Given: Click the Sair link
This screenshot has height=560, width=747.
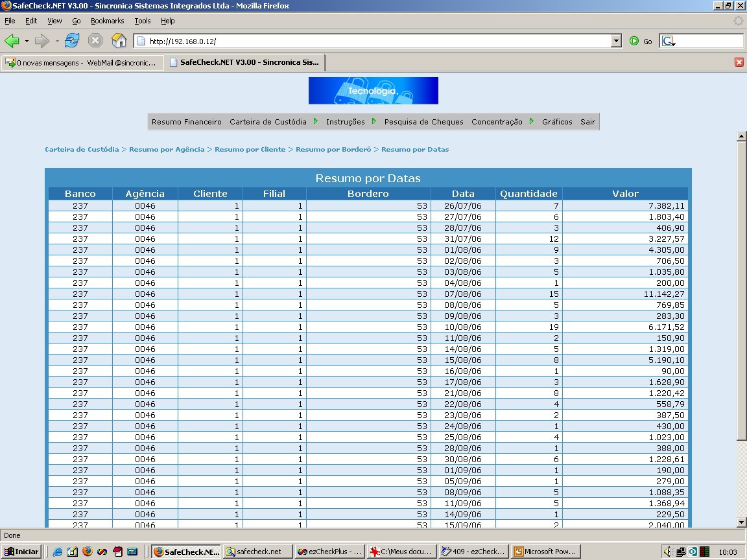Looking at the screenshot, I should tap(587, 122).
